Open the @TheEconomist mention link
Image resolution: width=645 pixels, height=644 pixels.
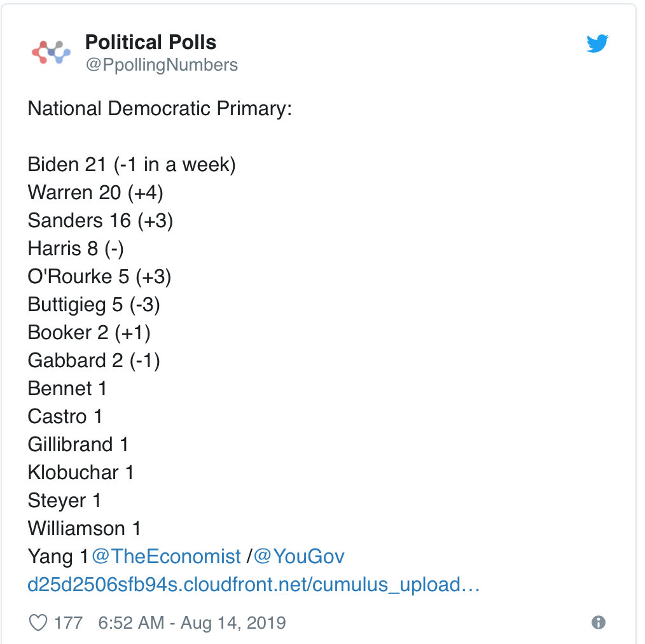tap(166, 556)
